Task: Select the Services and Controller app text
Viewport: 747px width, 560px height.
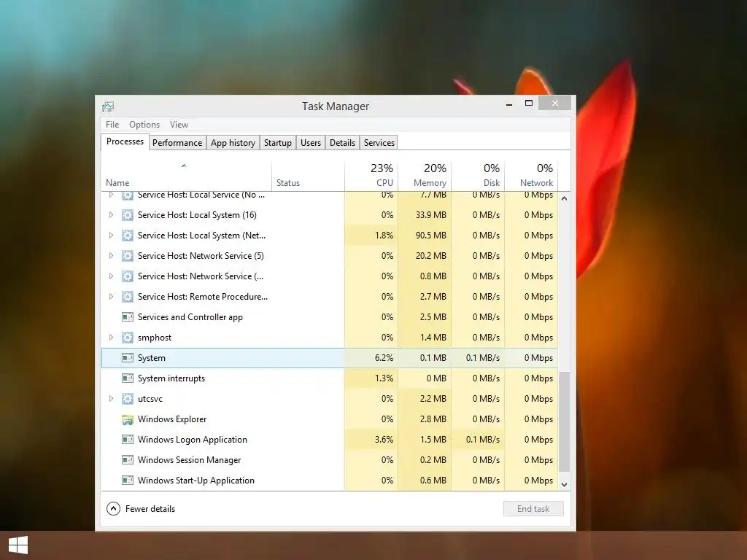Action: 190,317
